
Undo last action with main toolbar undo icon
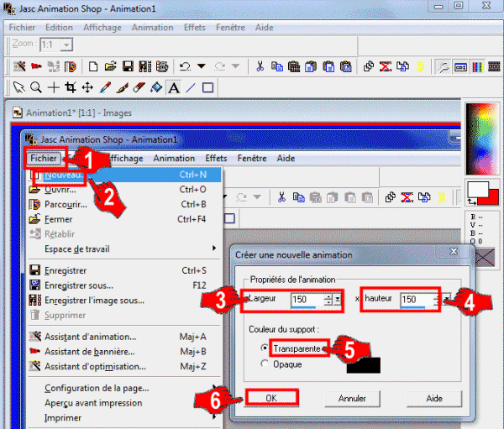point(185,67)
